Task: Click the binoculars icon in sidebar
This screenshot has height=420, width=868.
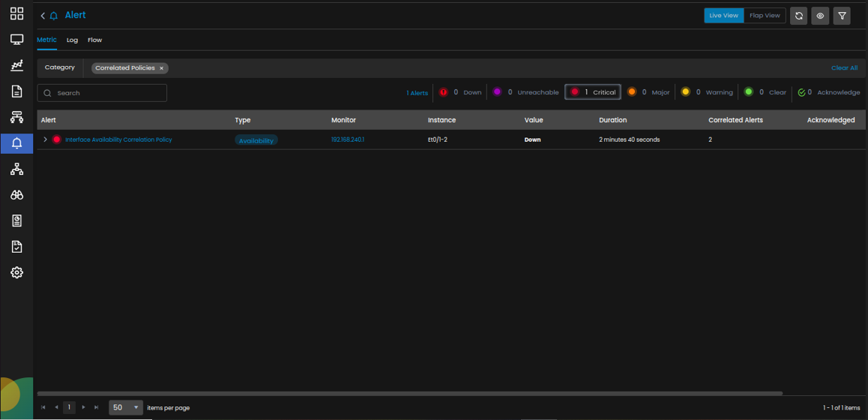Action: click(16, 195)
